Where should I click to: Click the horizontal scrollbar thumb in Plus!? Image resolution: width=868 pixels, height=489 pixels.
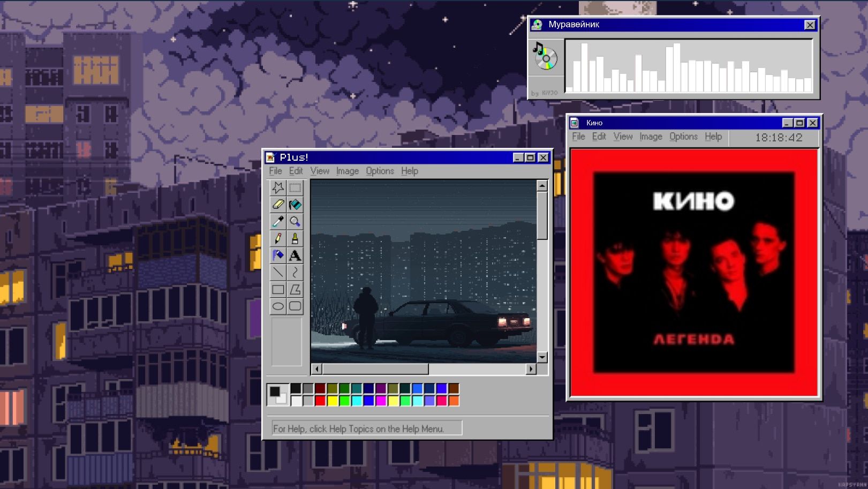point(375,369)
